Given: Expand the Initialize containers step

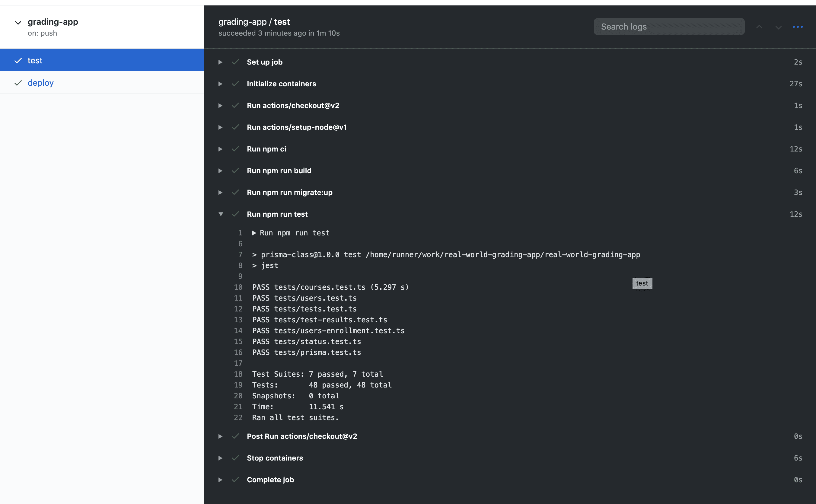Looking at the screenshot, I should 220,84.
